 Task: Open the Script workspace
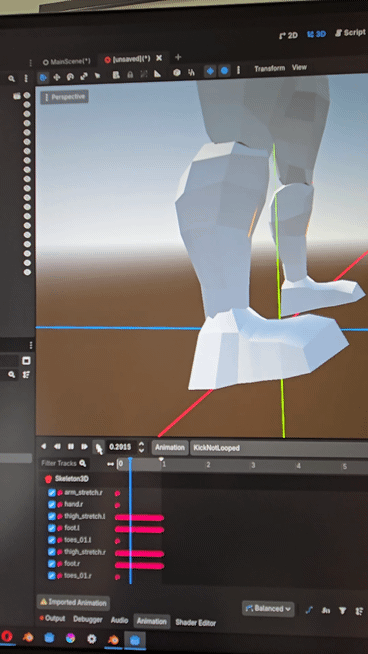click(350, 33)
